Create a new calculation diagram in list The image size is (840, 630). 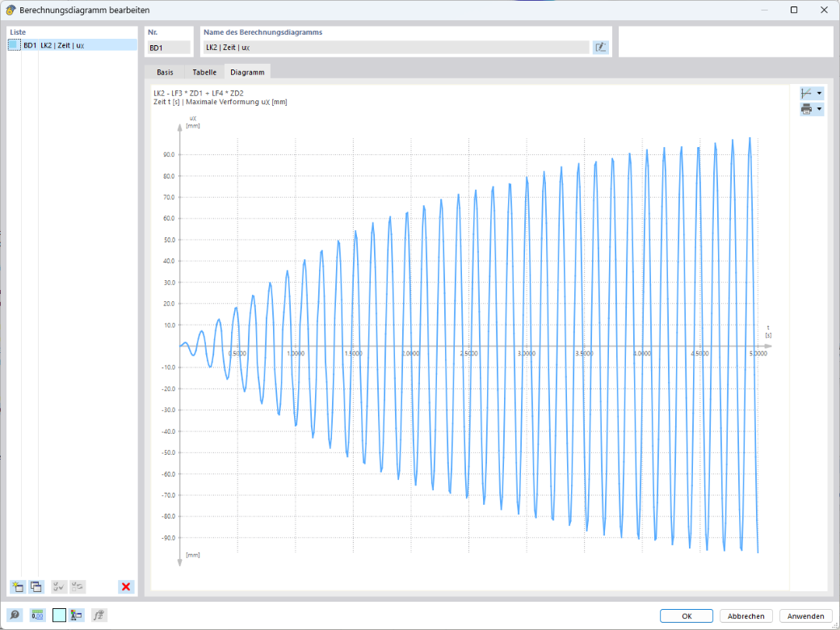pos(17,586)
